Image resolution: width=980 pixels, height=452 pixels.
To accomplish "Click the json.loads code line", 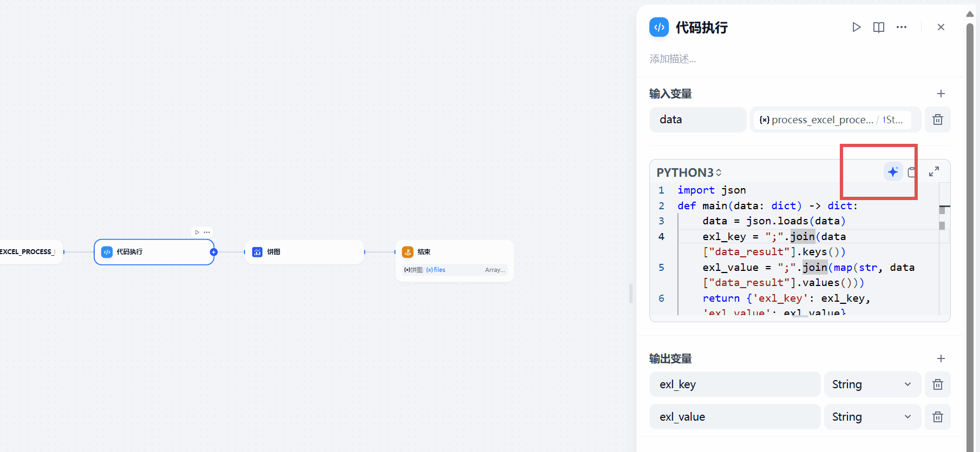I will click(x=774, y=221).
